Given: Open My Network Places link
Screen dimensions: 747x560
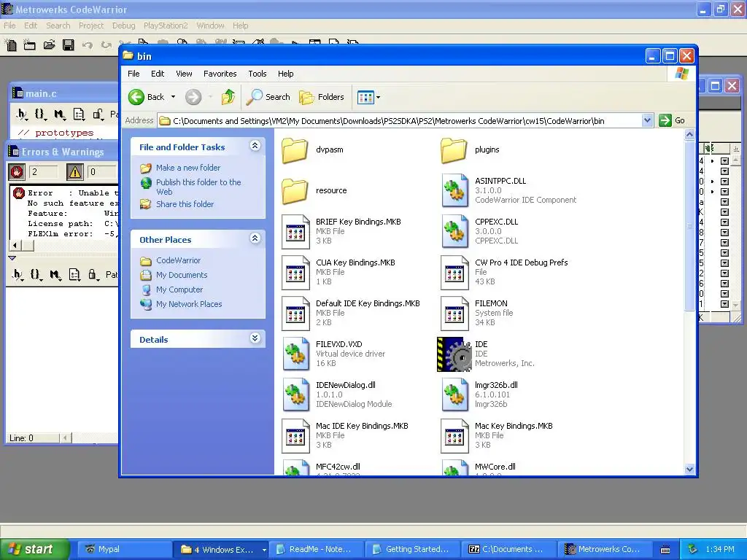Looking at the screenshot, I should (x=189, y=304).
